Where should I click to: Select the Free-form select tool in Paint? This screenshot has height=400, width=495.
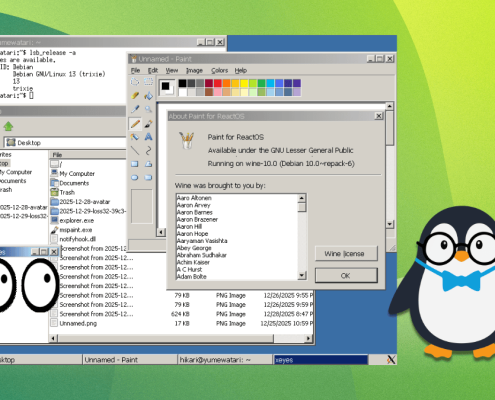point(135,82)
